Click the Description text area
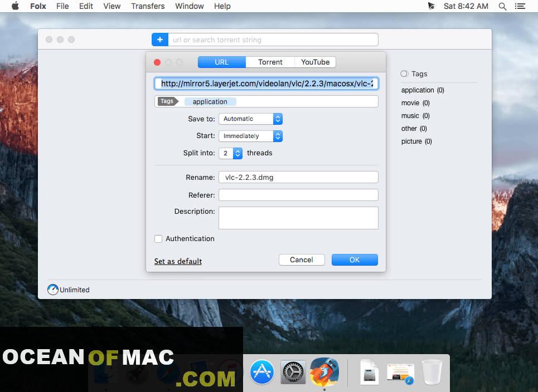This screenshot has height=392, width=538. [298, 218]
